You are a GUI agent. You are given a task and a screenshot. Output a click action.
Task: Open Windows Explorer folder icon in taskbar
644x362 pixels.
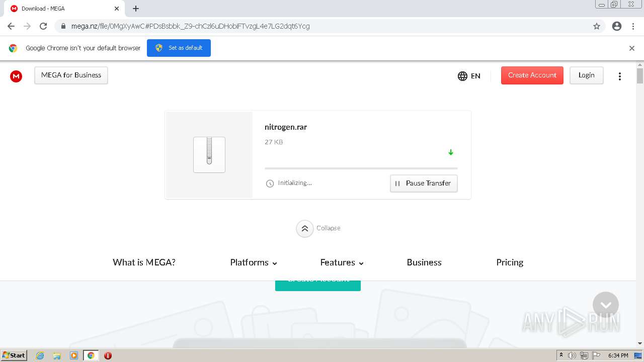click(x=57, y=355)
